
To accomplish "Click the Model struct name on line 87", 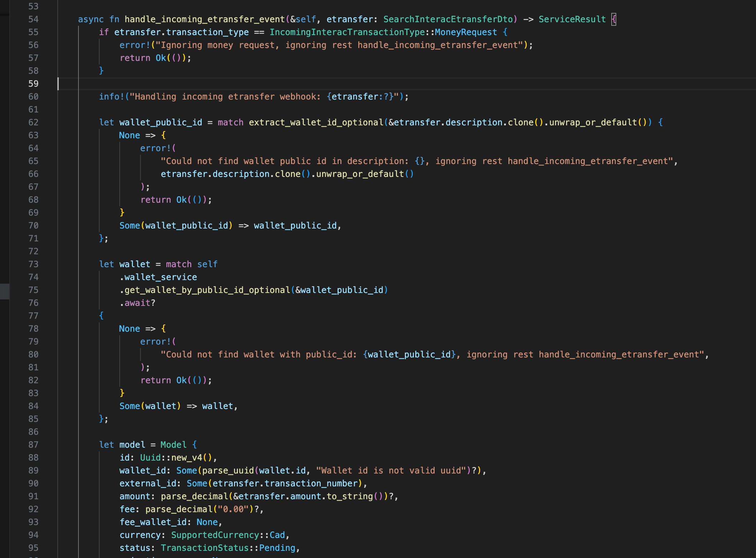I will [x=173, y=445].
